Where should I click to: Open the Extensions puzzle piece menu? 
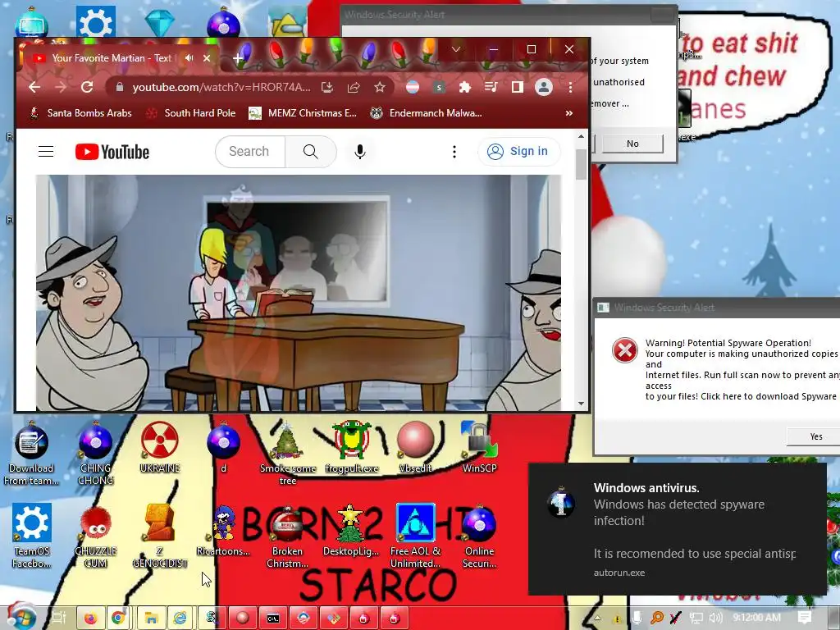click(x=464, y=87)
